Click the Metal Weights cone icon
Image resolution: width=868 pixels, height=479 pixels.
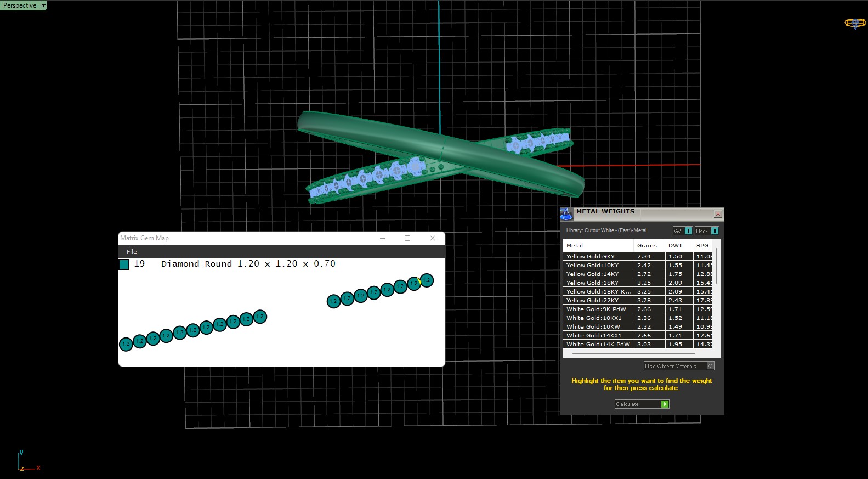pos(566,214)
